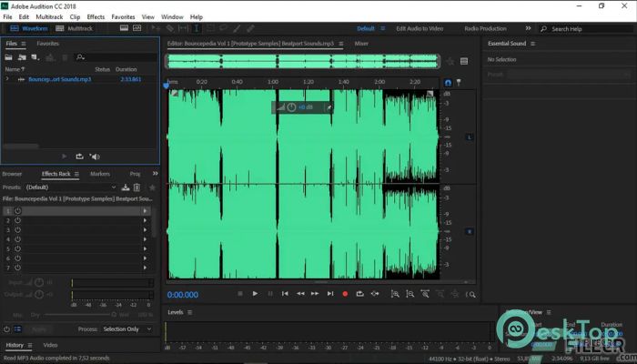Show the spectral frequency display
The width and height of the screenshot is (637, 364).
124,28
